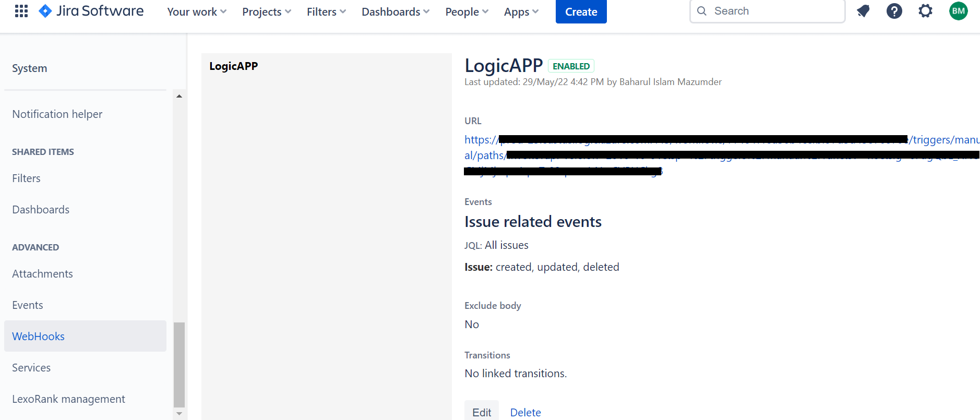
Task: Click the Jira Software logo
Action: pyautogui.click(x=91, y=11)
